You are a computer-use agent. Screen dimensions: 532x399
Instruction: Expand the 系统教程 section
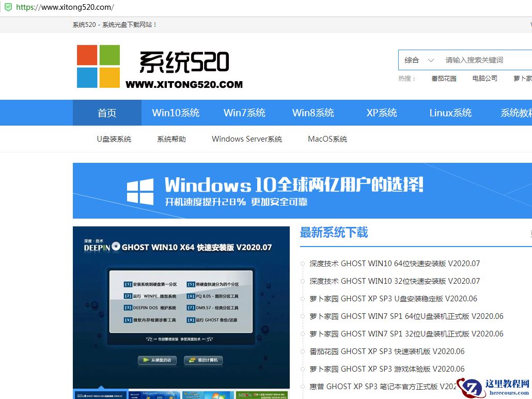pyautogui.click(x=515, y=112)
